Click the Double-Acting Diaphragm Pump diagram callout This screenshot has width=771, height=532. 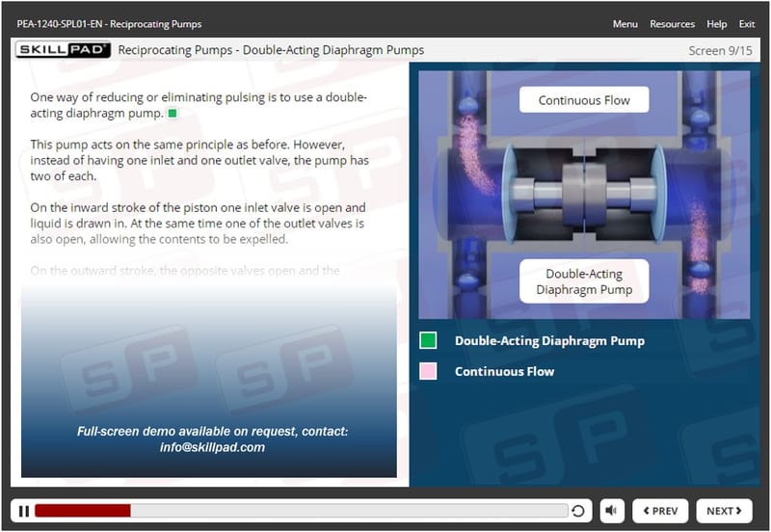point(584,281)
